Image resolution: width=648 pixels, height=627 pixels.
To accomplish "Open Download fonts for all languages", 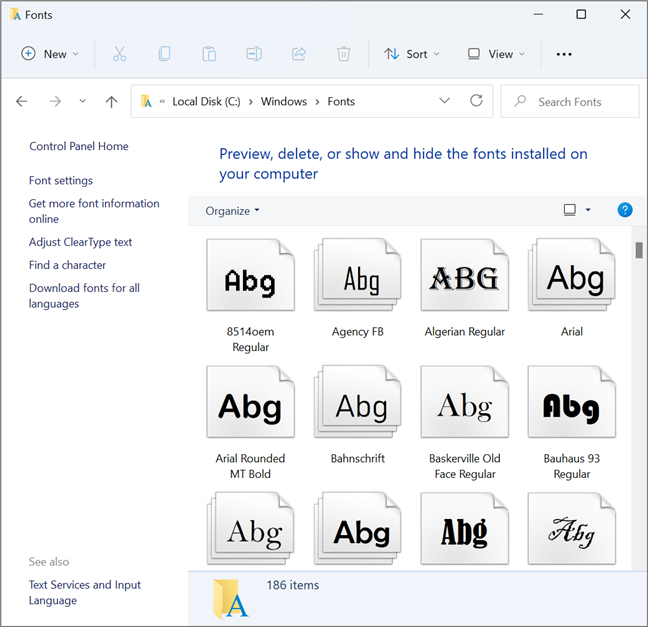I will coord(84,296).
